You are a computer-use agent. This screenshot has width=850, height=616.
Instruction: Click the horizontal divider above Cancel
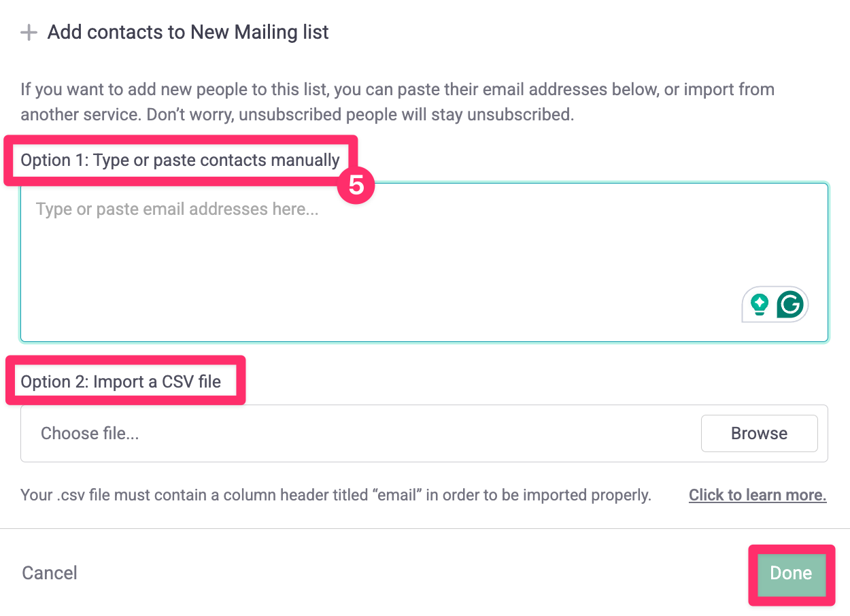(x=425, y=528)
